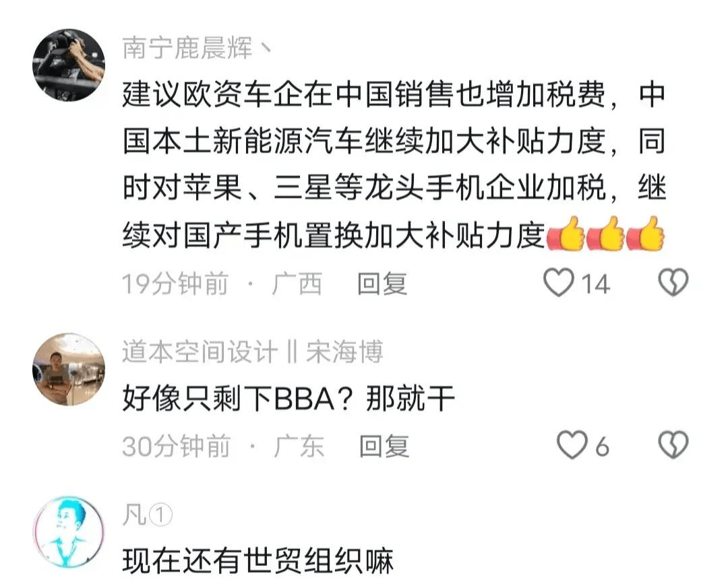The height and width of the screenshot is (580, 728).
Task: Open username 凡① profile link
Action: [x=147, y=515]
